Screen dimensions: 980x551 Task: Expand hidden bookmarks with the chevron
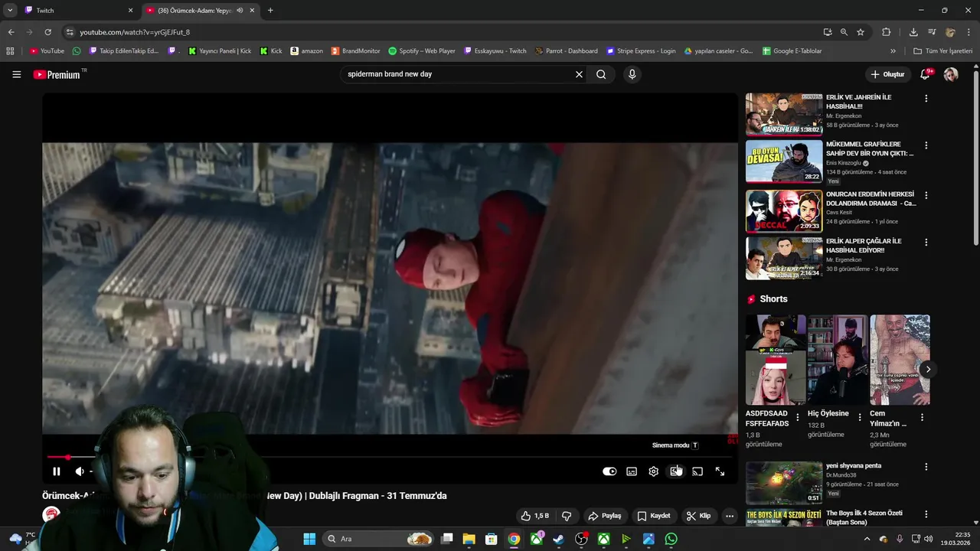pos(893,51)
